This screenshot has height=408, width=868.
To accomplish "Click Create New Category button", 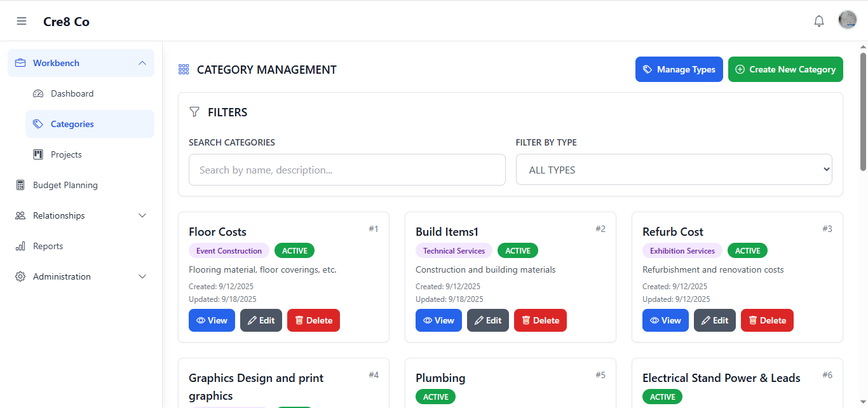I will [785, 69].
